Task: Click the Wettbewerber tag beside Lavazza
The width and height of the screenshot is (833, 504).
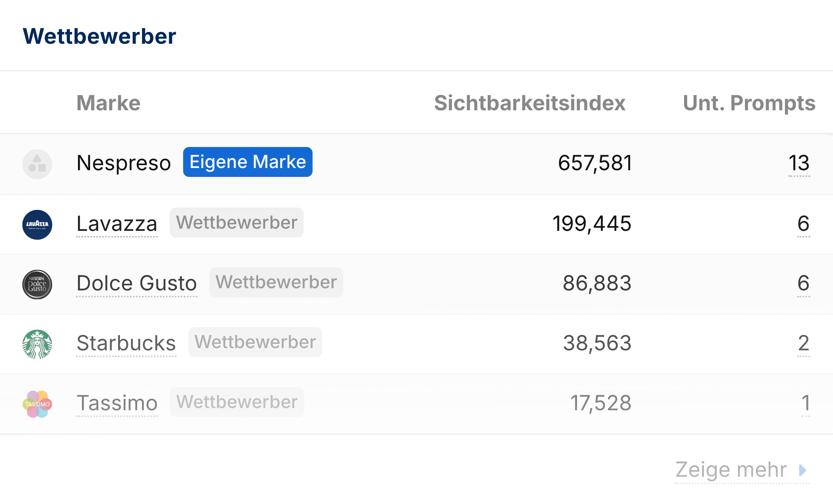Action: [236, 223]
